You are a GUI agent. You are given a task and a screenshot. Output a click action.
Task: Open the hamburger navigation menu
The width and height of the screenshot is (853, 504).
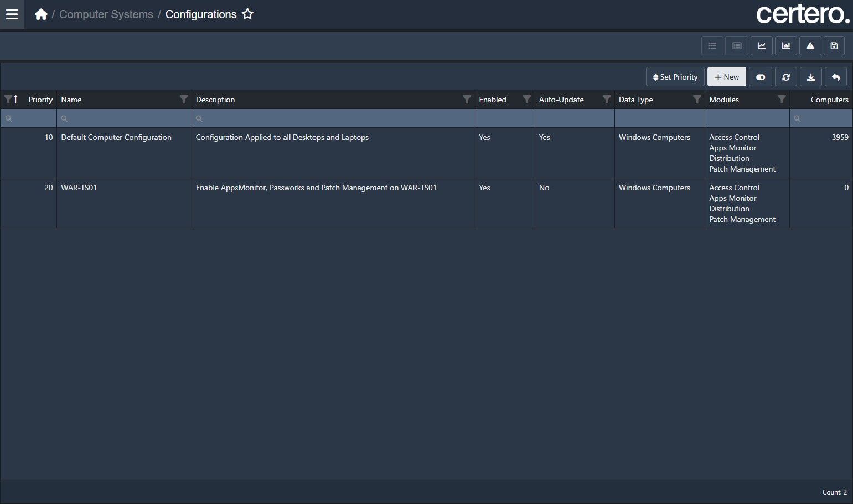pos(12,14)
